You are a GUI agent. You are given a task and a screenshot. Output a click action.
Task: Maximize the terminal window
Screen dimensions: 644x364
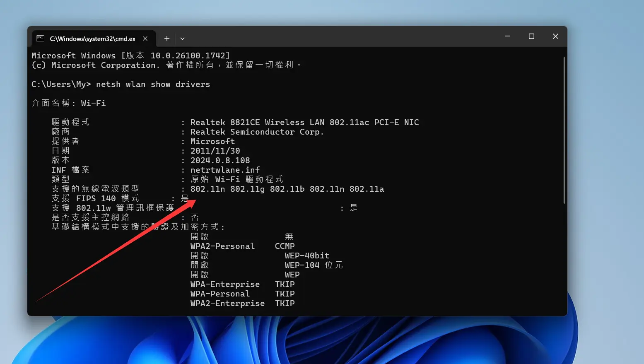pos(531,36)
